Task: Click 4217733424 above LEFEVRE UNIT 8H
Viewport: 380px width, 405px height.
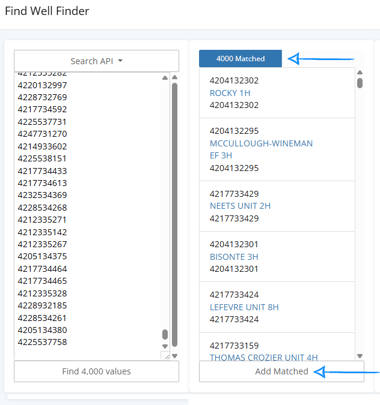Action: pyautogui.click(x=234, y=295)
